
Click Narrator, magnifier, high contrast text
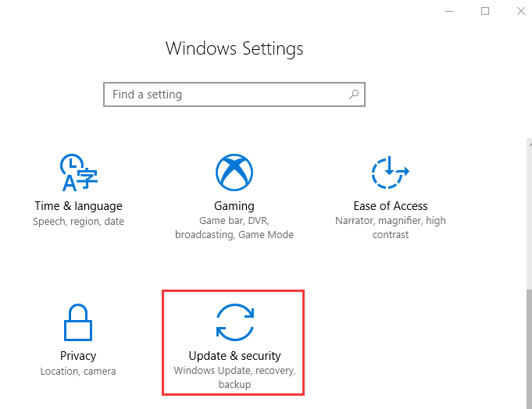point(391,227)
